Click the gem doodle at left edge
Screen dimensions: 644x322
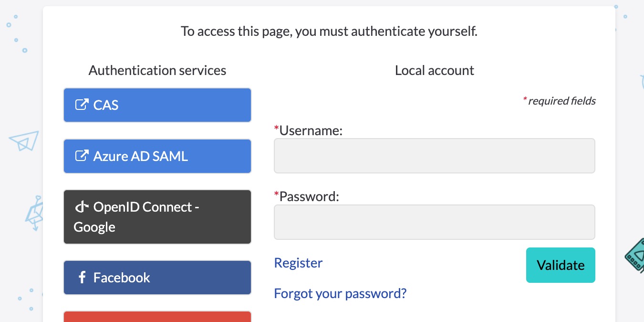pyautogui.click(x=34, y=214)
